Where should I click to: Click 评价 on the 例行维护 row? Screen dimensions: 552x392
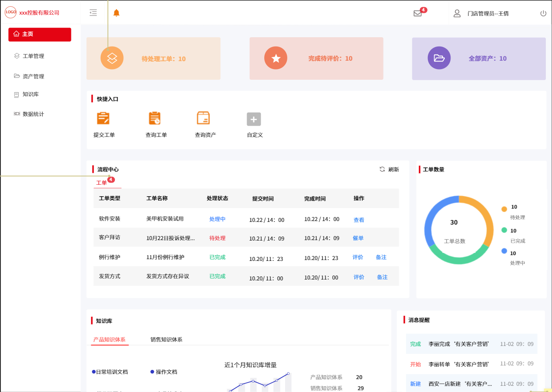pyautogui.click(x=358, y=257)
